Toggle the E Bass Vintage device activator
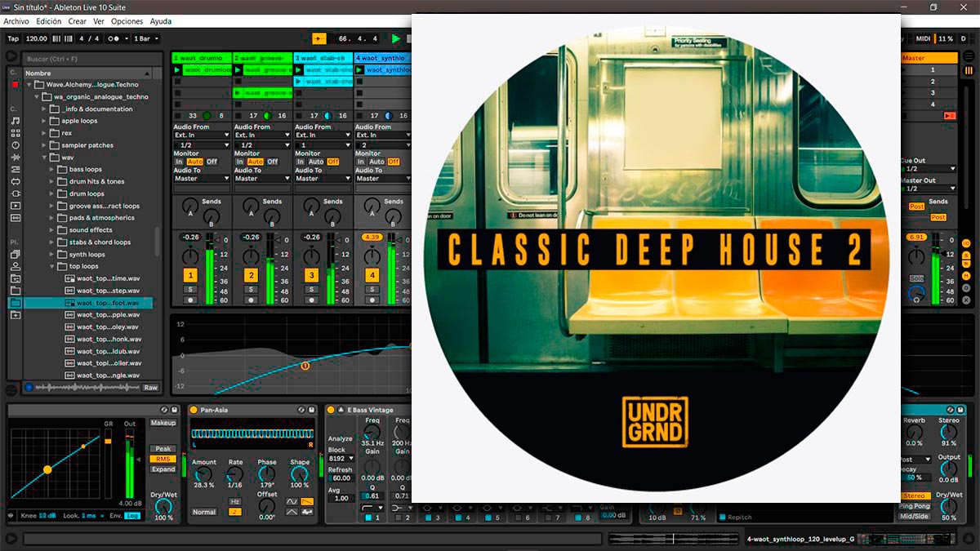Screen dimensions: 980x551 click(x=331, y=410)
